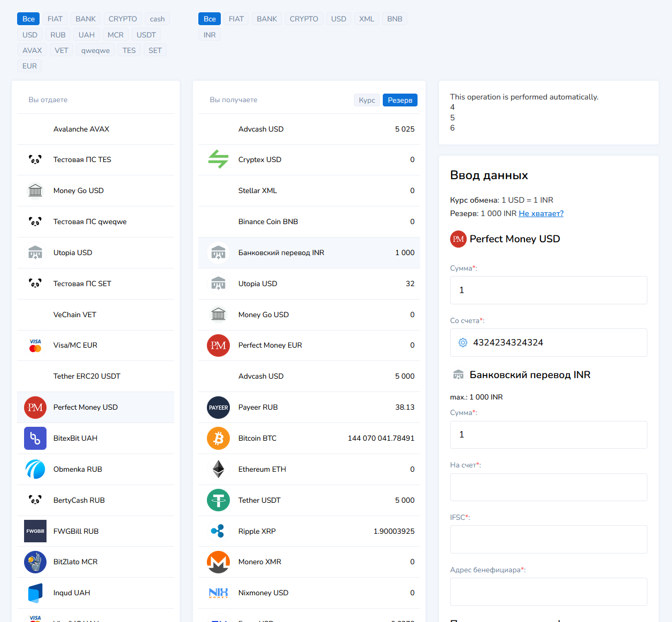Screen dimensions: 672x622
Task: Pick the Payeer RUB icon
Action: [x=218, y=408]
